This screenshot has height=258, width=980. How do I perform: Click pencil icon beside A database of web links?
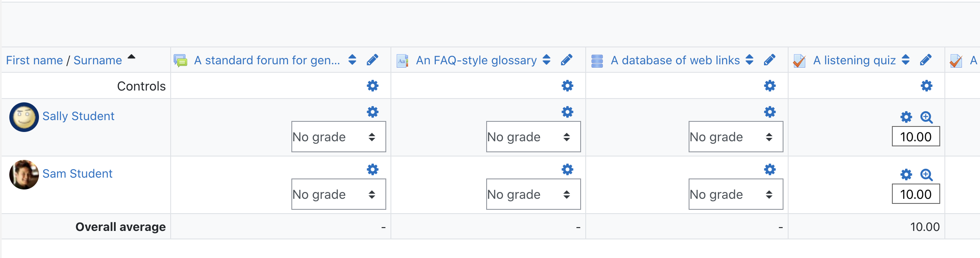click(x=770, y=60)
